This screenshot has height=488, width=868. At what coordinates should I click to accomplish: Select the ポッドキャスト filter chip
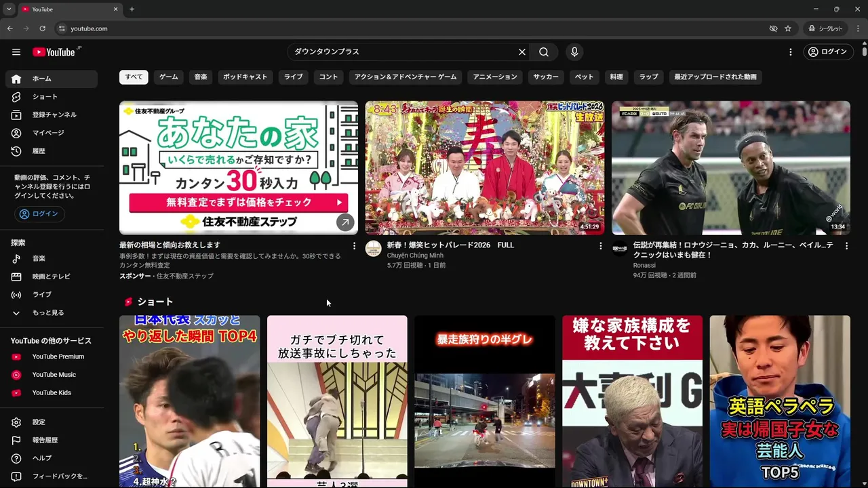245,77
